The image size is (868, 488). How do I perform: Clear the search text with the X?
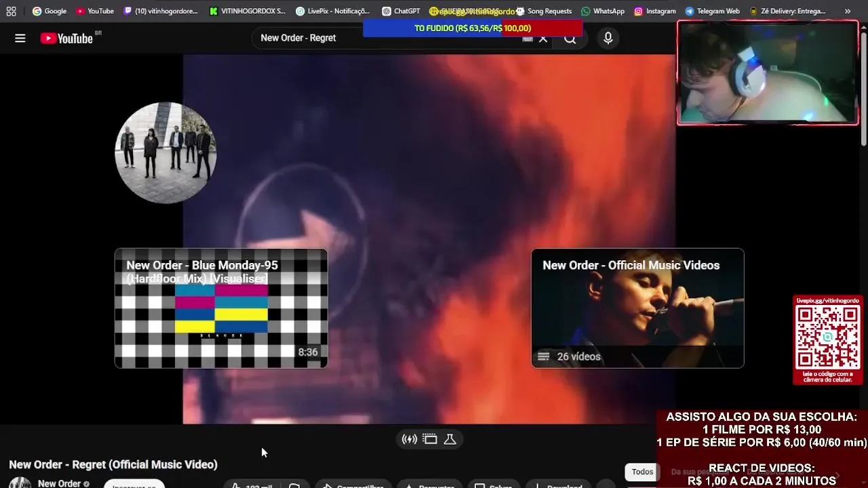[x=543, y=39]
